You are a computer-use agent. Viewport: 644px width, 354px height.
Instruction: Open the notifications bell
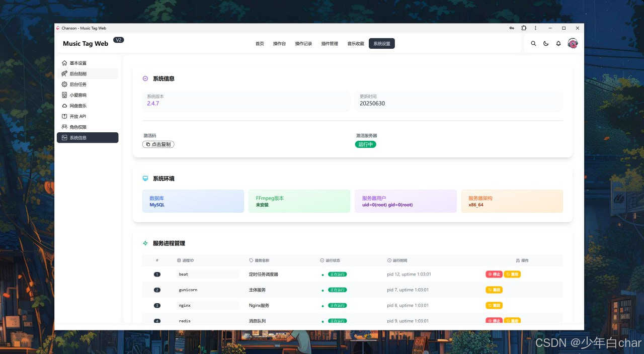(558, 44)
